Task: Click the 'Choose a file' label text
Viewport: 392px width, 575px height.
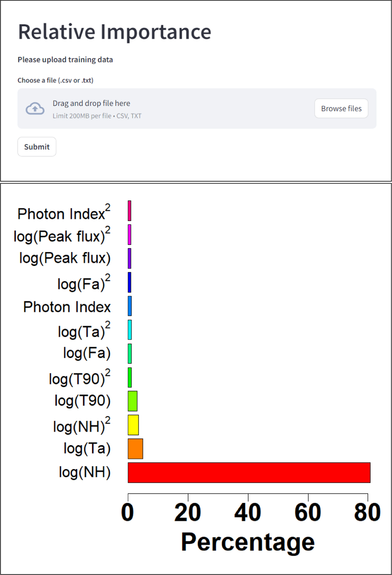Action: pyautogui.click(x=56, y=80)
